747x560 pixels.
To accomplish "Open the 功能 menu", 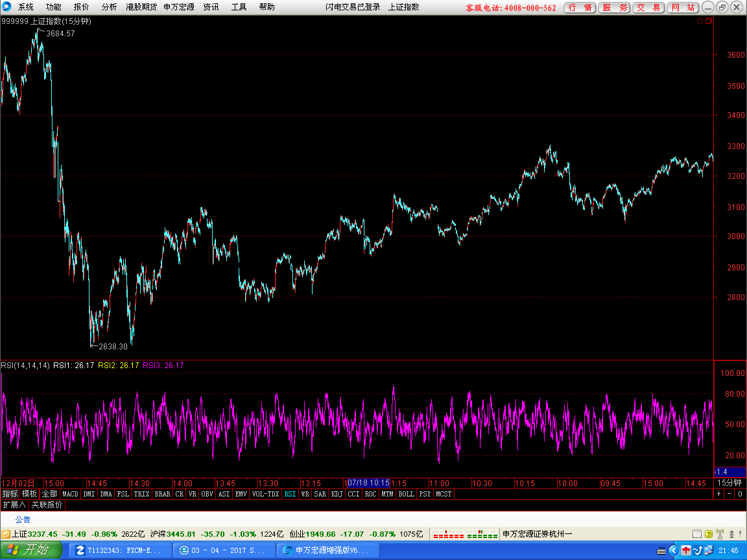I will tap(53, 6).
